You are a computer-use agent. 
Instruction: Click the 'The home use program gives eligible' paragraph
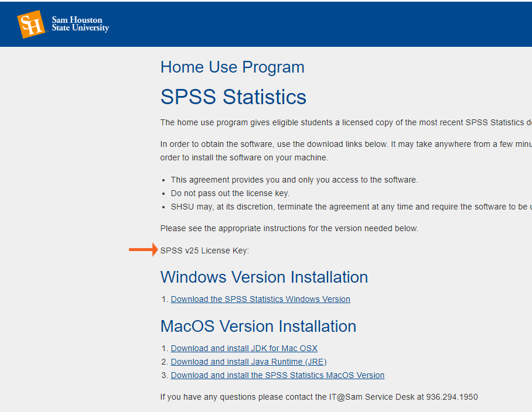click(x=346, y=123)
